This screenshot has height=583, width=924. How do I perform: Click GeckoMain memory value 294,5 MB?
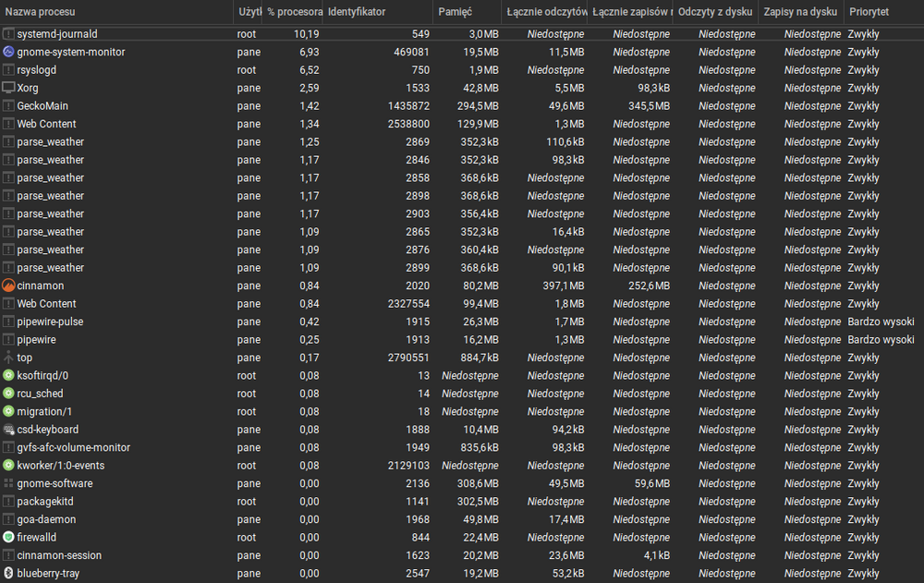478,106
